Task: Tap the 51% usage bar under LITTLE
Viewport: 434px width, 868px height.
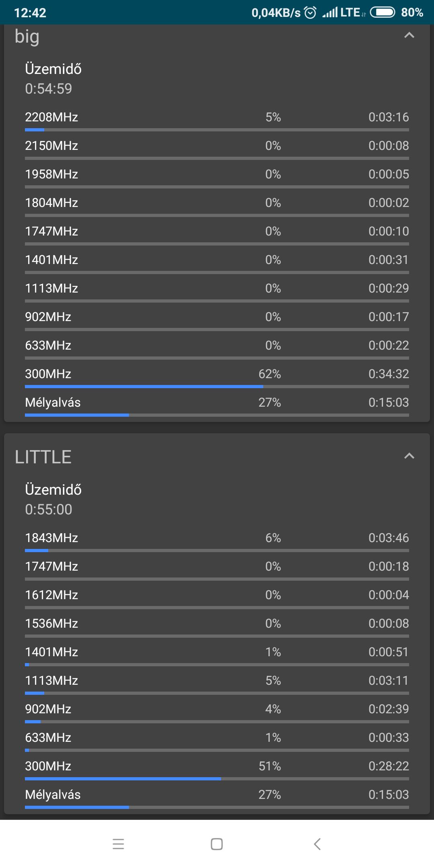Action: (x=123, y=779)
